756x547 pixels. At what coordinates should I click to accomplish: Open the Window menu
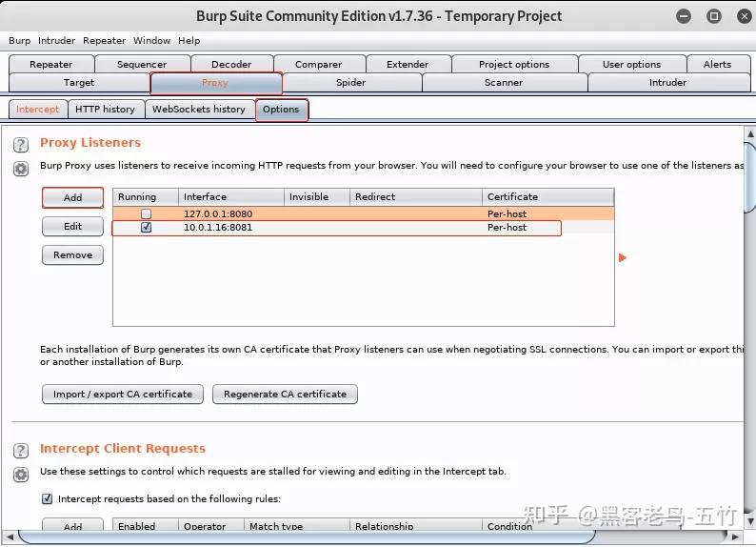(x=152, y=41)
